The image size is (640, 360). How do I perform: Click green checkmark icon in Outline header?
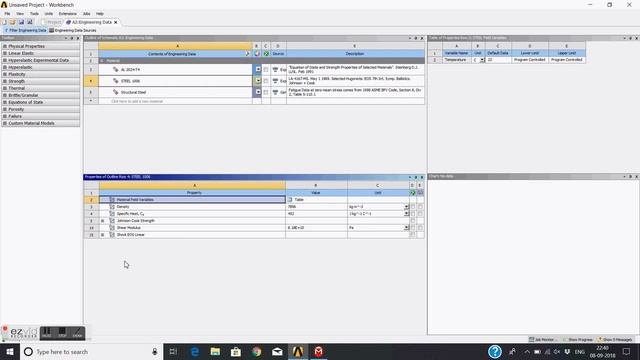click(x=266, y=53)
